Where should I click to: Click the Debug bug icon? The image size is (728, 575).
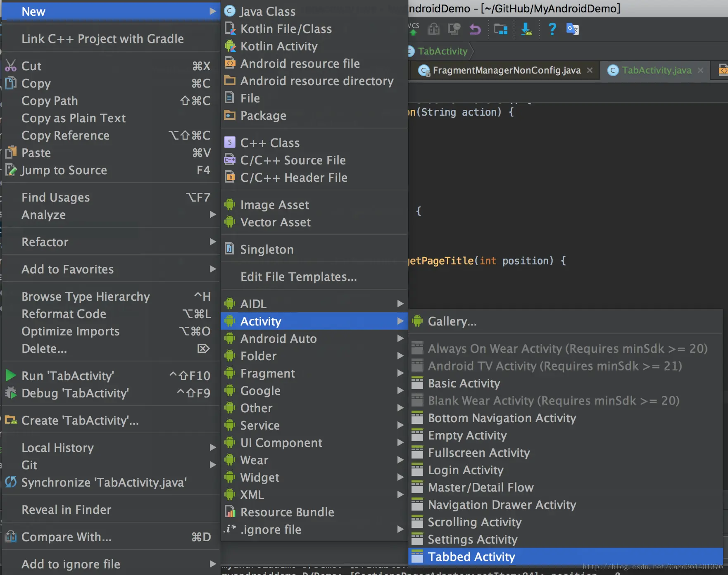pos(11,393)
